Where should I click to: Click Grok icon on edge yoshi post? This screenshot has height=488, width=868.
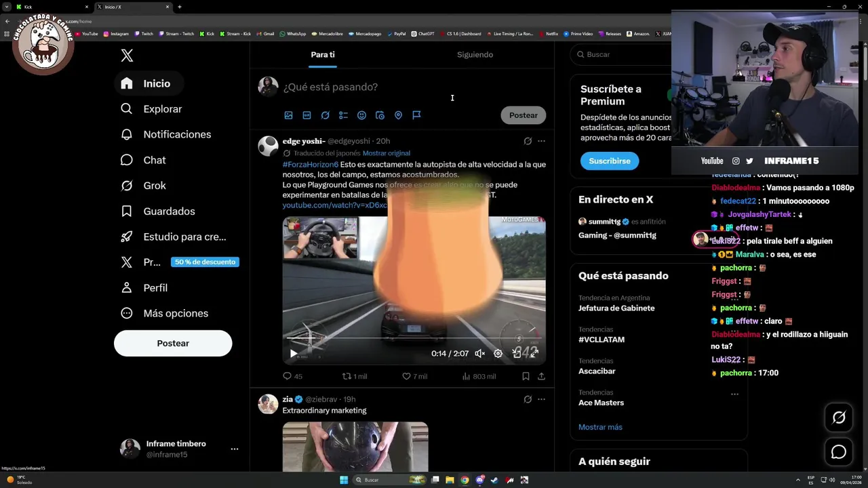click(528, 141)
